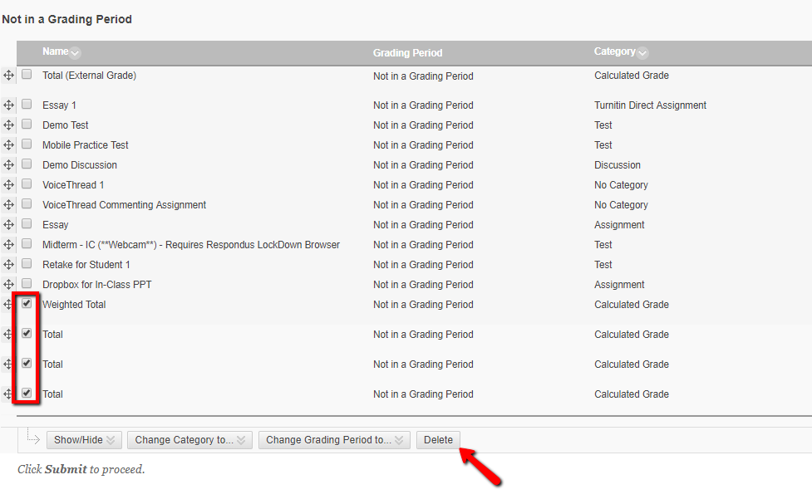The height and width of the screenshot is (504, 812).
Task: Select the Retake for Student 1 checkbox
Action: click(x=27, y=263)
